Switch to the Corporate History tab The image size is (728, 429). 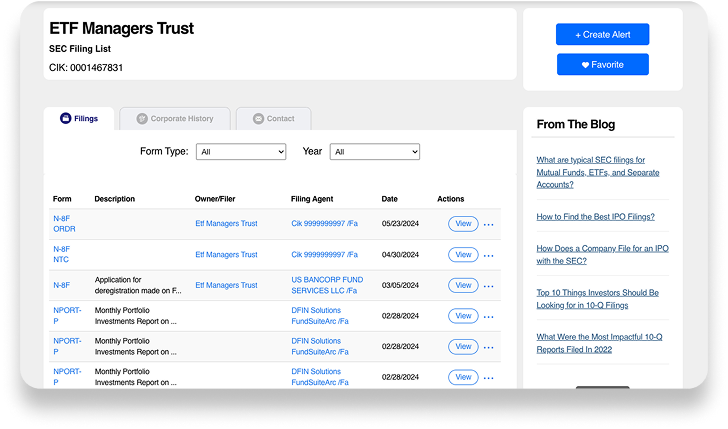pyautogui.click(x=175, y=118)
